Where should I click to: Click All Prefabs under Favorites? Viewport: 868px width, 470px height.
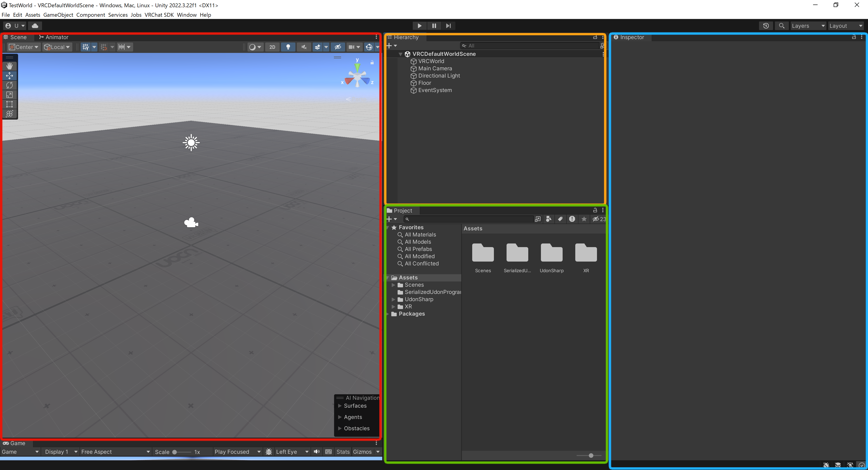point(418,249)
